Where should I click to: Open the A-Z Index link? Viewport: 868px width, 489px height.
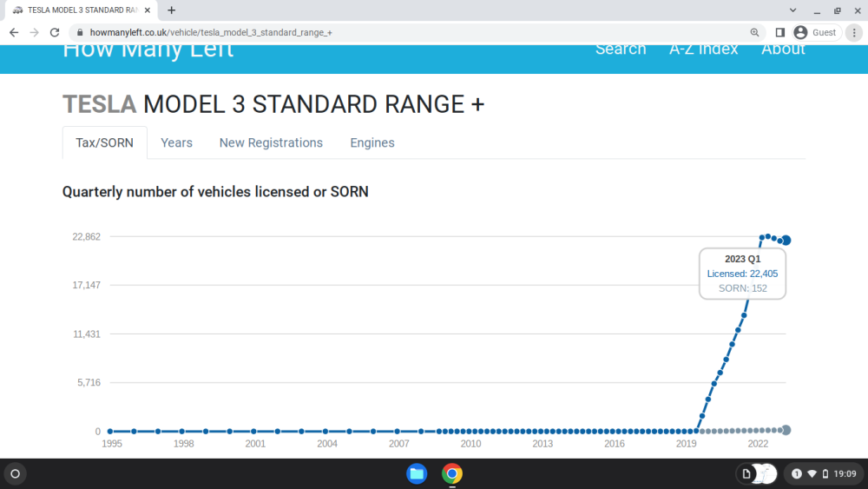coord(704,50)
